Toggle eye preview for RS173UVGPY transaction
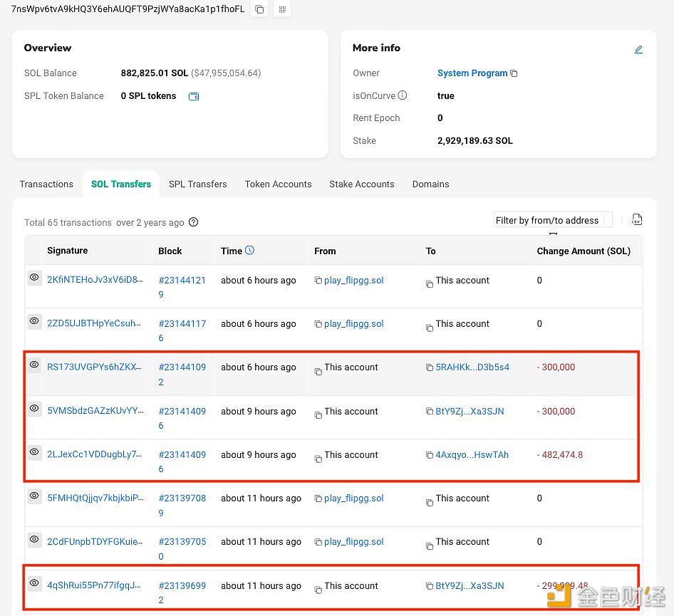 (x=34, y=365)
